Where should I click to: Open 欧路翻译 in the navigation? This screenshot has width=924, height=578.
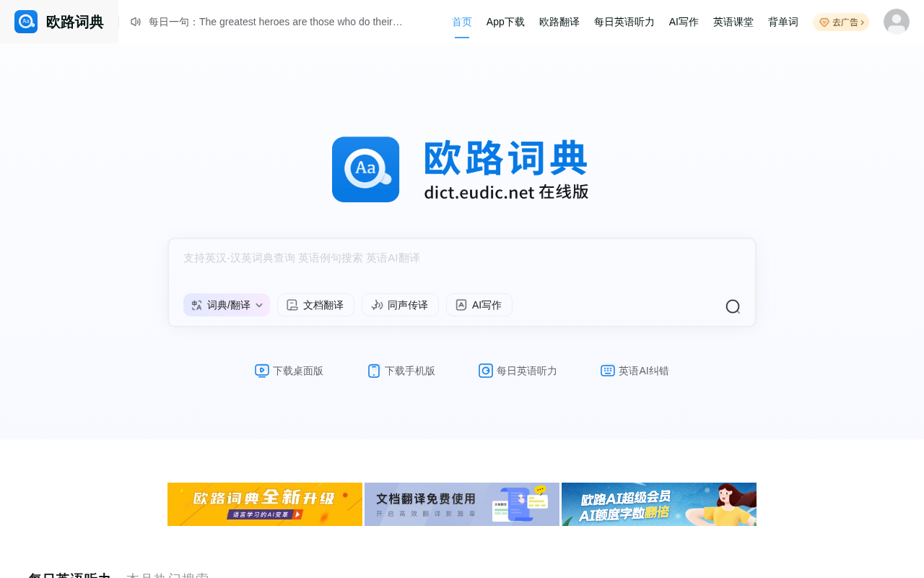559,22
